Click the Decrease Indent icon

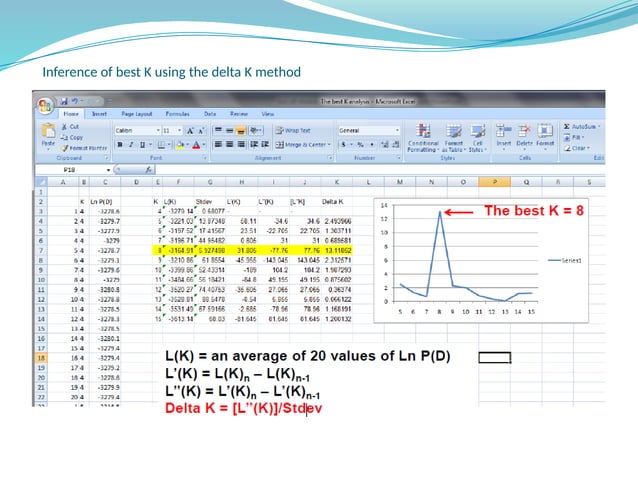(254, 144)
